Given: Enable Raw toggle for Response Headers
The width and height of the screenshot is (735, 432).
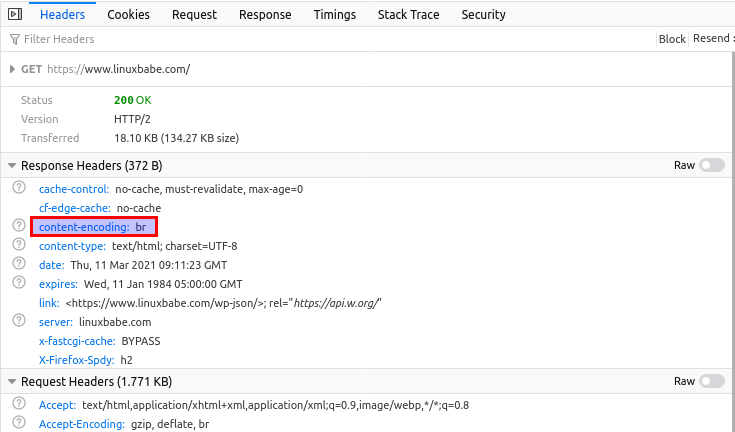Looking at the screenshot, I should 711,165.
